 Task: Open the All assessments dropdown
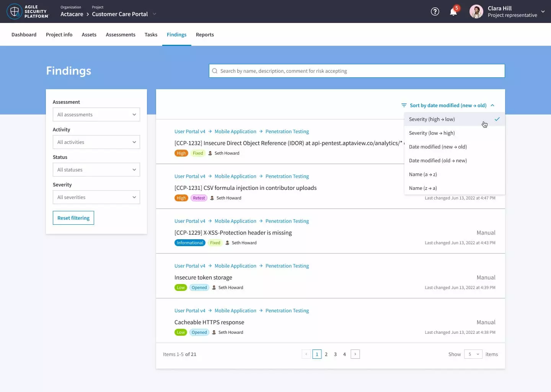(x=96, y=114)
